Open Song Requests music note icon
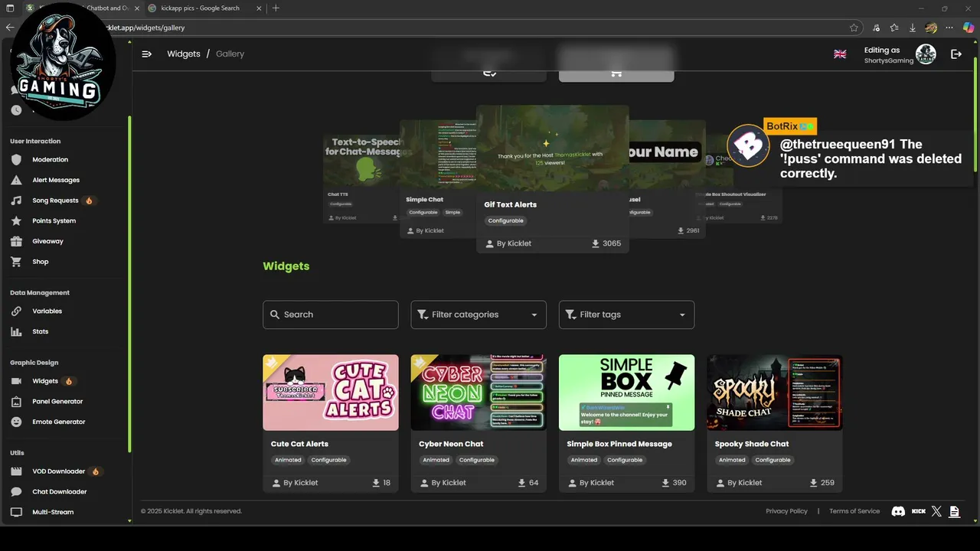This screenshot has width=980, height=551. tap(16, 201)
